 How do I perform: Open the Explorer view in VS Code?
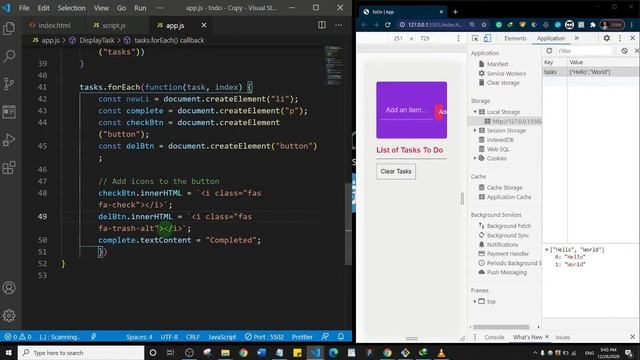point(9,29)
